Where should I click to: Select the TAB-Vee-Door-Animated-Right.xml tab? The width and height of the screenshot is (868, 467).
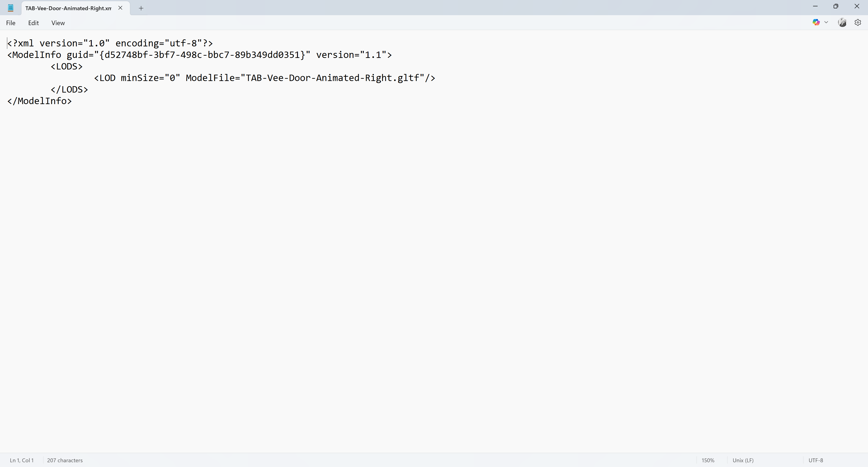tap(68, 8)
